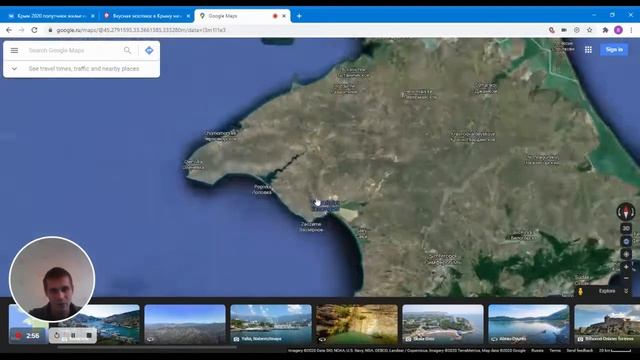Close the Google Maps tab

(x=284, y=16)
